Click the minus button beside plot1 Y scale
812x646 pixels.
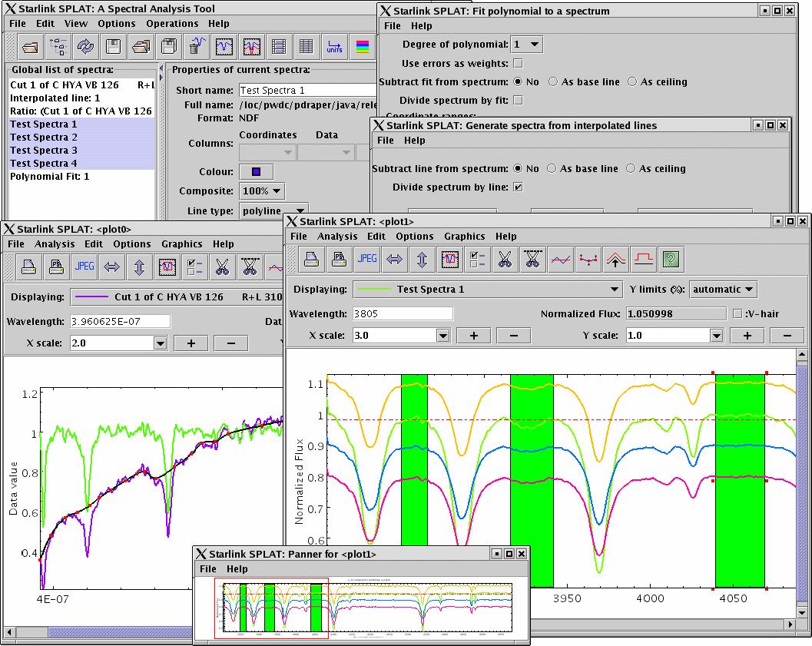click(x=787, y=336)
